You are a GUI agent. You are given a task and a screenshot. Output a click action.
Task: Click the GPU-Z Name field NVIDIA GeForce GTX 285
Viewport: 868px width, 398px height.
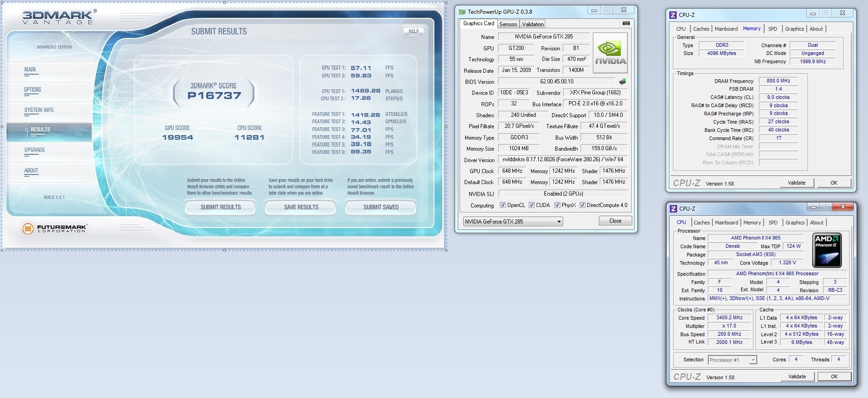[543, 37]
